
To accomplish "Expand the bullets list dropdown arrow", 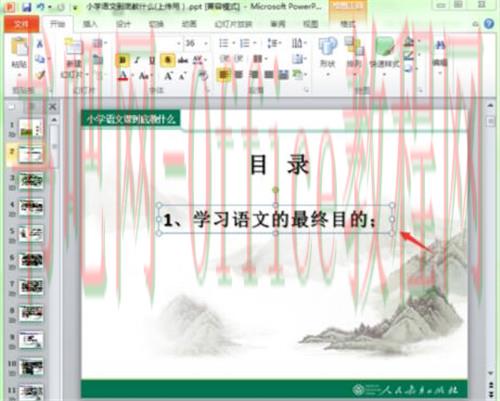I will coord(234,43).
